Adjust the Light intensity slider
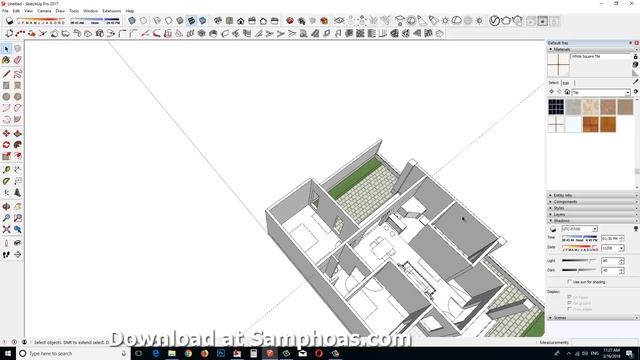 (579, 260)
